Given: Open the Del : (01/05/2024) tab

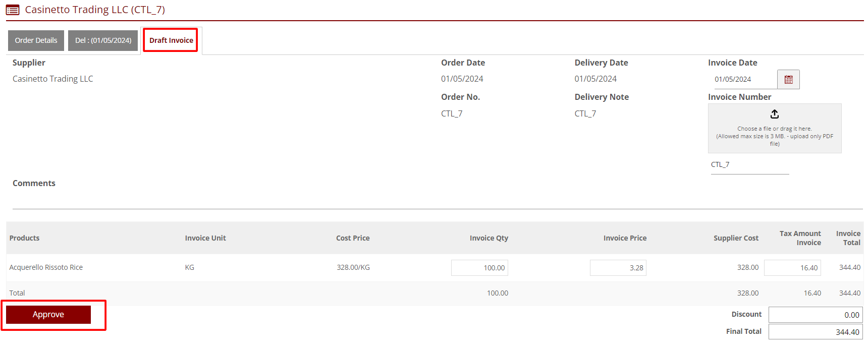Looking at the screenshot, I should pyautogui.click(x=103, y=40).
